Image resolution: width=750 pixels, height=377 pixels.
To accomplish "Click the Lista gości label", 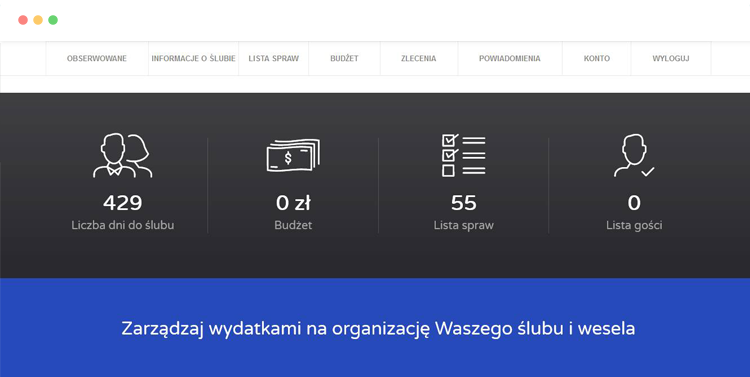I will 634,225.
